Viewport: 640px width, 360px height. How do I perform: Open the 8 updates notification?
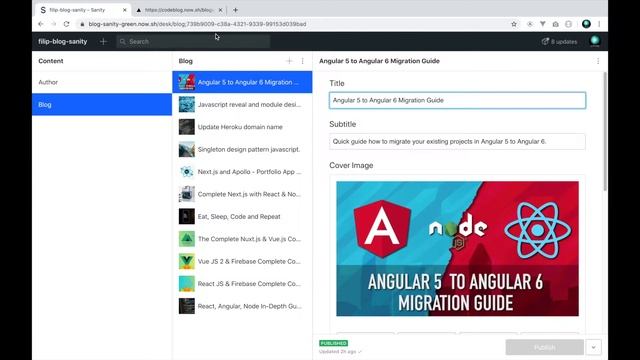[559, 42]
